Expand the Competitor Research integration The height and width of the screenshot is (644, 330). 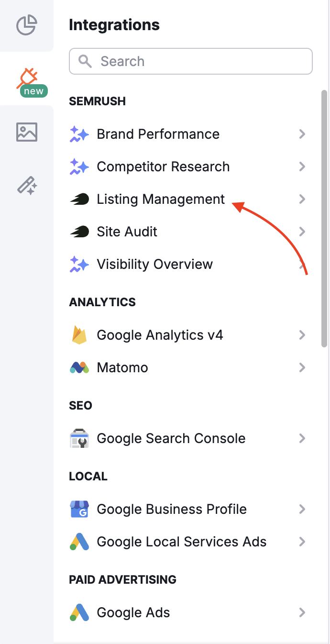(302, 167)
